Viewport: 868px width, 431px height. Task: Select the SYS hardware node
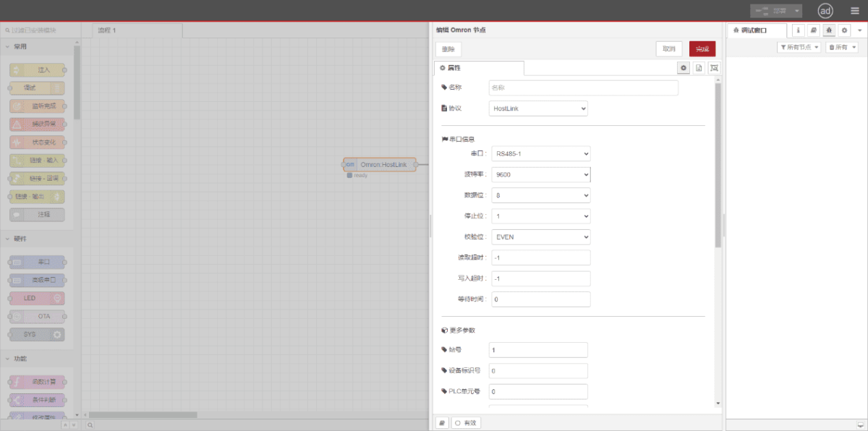click(x=36, y=334)
